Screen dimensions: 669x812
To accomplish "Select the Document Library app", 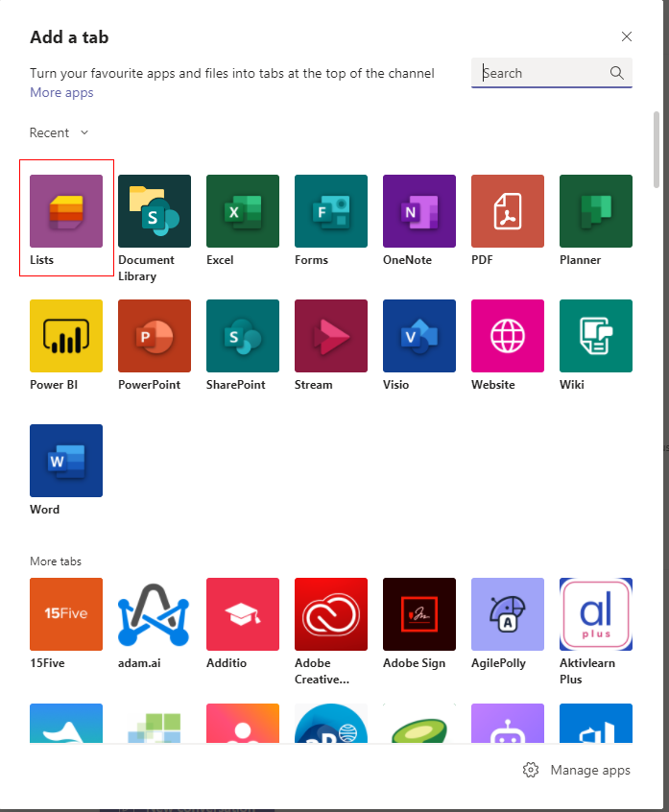I will [155, 211].
